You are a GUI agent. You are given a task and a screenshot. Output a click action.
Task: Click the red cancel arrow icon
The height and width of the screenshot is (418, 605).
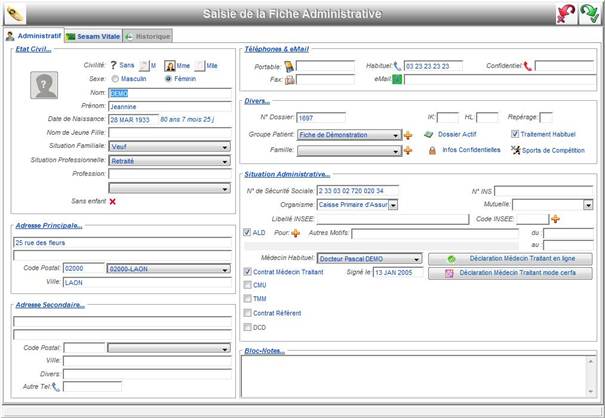[x=566, y=13]
